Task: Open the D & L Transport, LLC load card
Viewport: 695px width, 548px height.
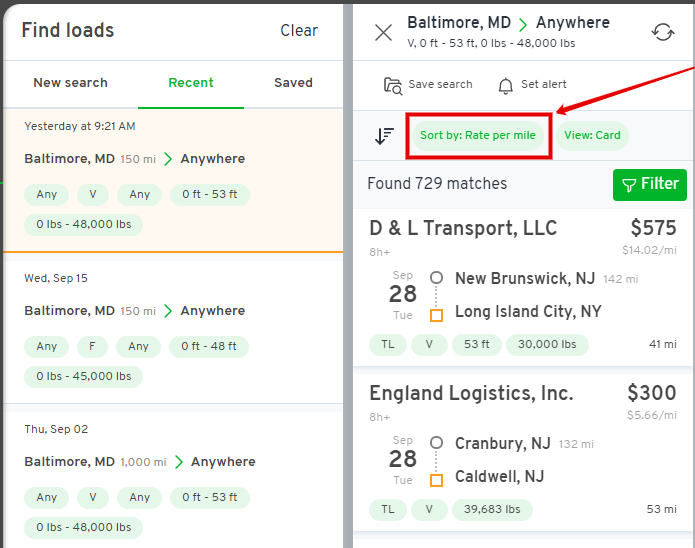Action: point(523,287)
